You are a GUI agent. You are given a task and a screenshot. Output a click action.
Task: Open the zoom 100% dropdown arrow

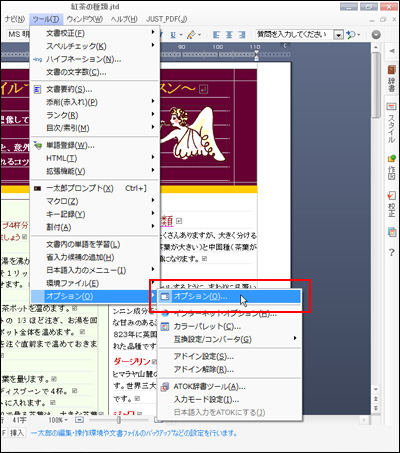pyautogui.click(x=66, y=420)
